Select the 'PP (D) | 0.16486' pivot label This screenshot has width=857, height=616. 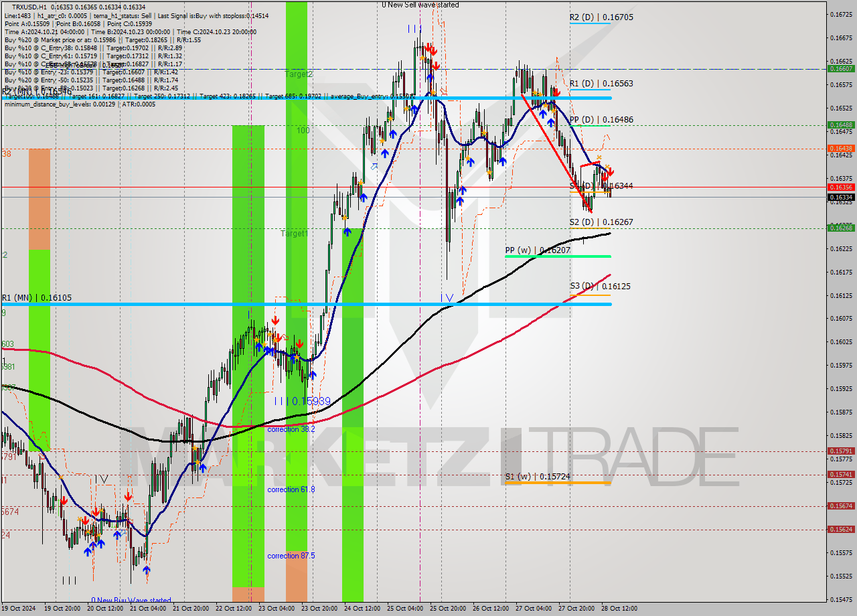(601, 120)
